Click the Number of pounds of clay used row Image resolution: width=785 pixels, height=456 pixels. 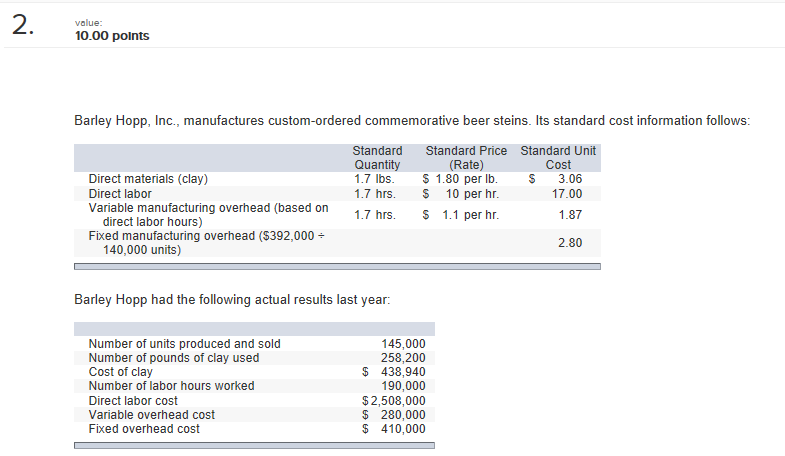(254, 358)
